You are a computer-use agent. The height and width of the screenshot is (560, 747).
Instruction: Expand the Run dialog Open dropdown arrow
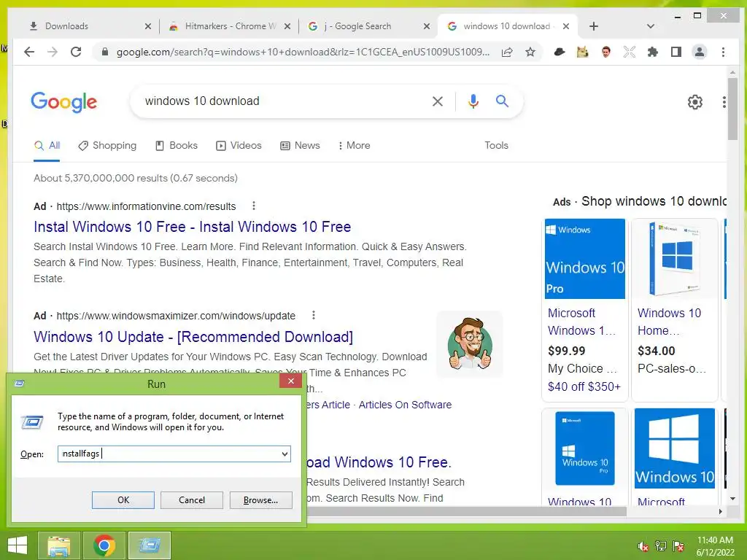click(x=285, y=454)
